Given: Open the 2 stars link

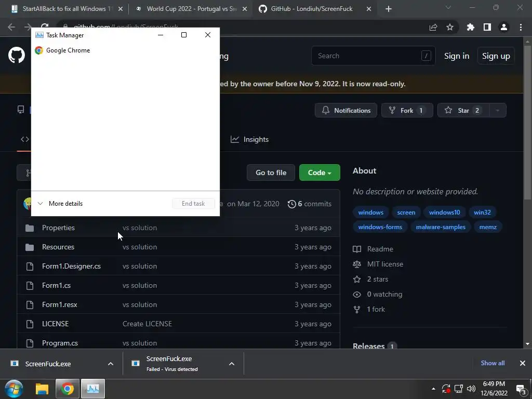Looking at the screenshot, I should pyautogui.click(x=370, y=279).
